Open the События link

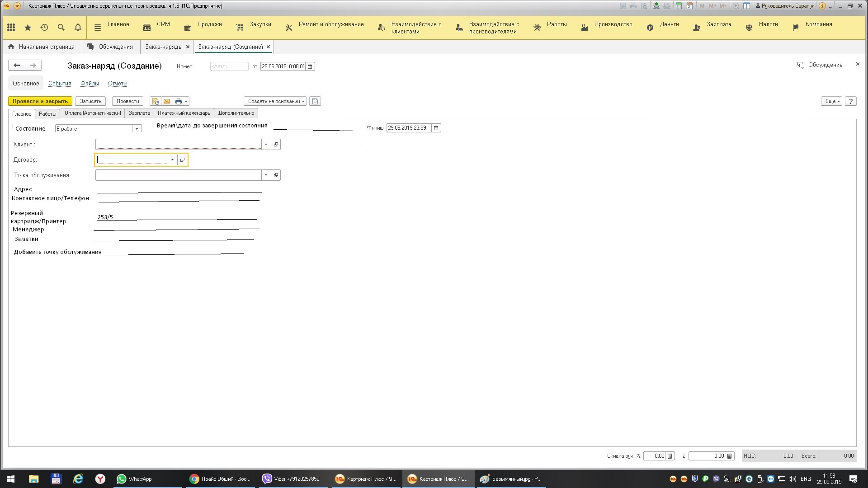60,84
